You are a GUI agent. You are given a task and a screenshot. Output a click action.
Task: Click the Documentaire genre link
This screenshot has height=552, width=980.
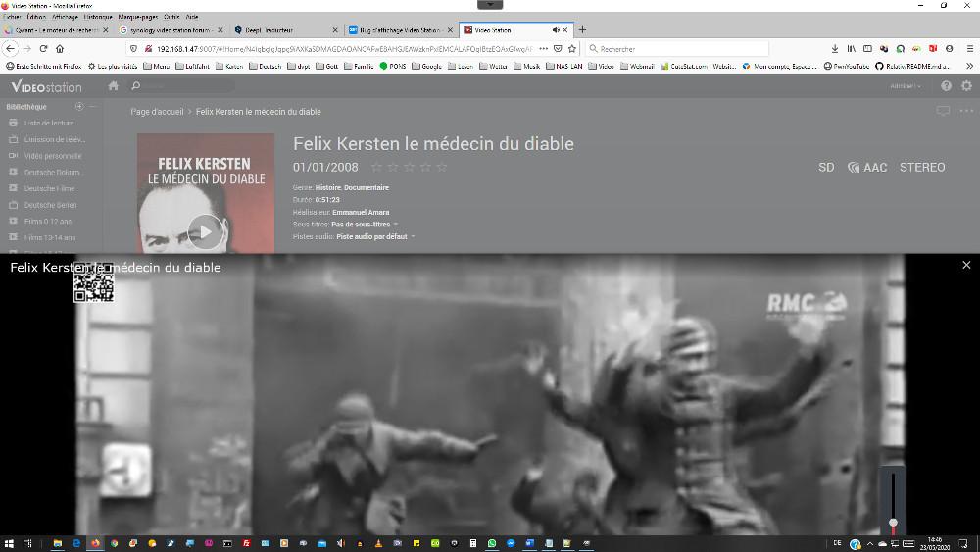pyautogui.click(x=367, y=187)
